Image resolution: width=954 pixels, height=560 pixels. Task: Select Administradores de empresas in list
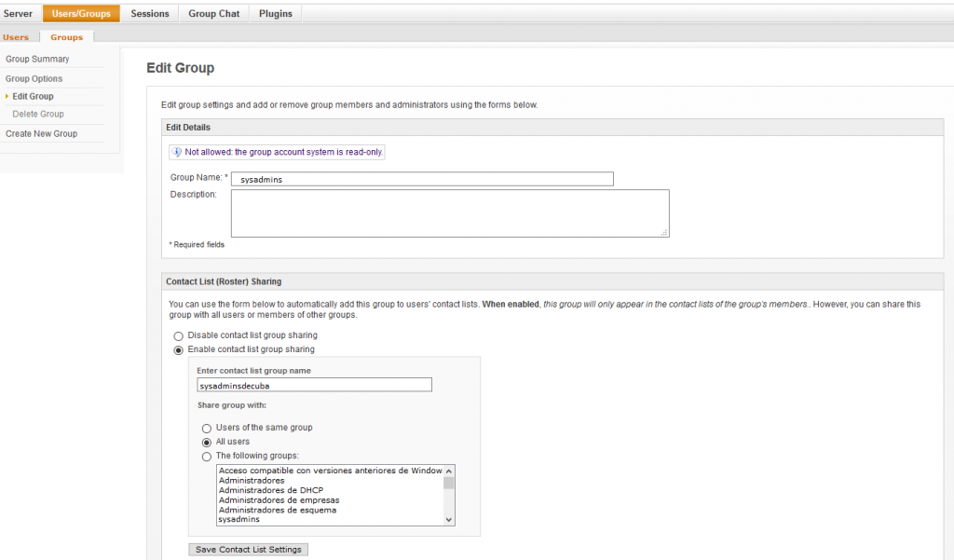pos(331,499)
